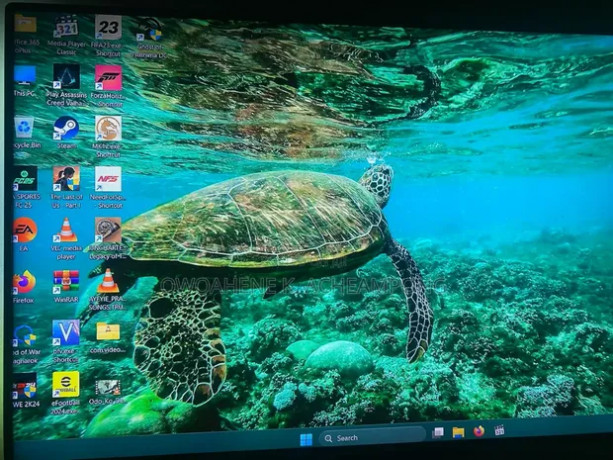Select the eFootball 2024 shortcut
Image resolution: width=613 pixels, height=460 pixels.
[66, 384]
